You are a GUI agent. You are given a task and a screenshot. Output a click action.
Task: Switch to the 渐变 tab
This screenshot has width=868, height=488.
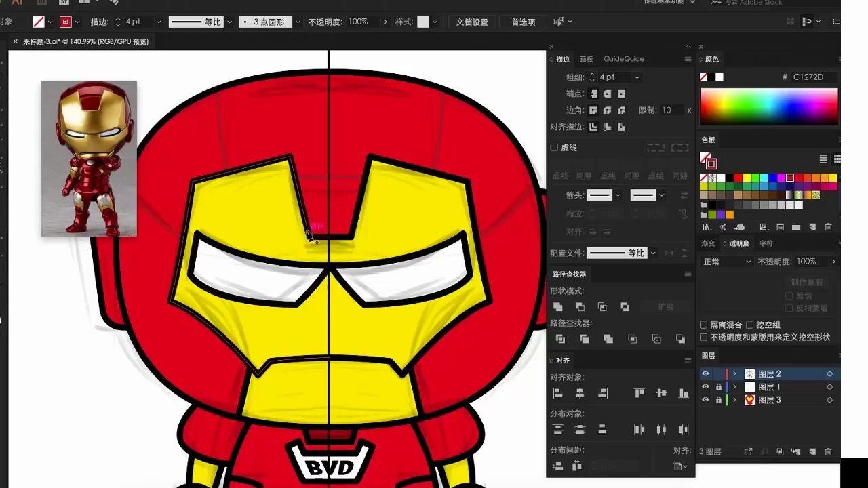click(x=708, y=243)
